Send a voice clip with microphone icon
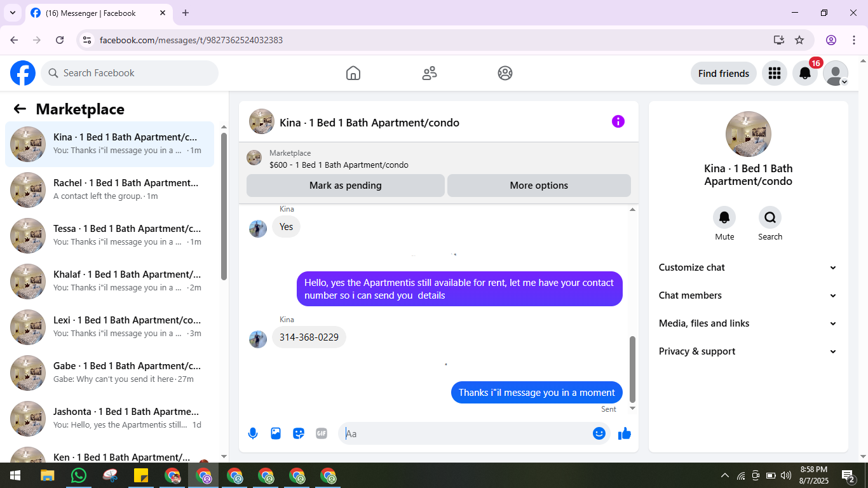This screenshot has width=868, height=488. [x=253, y=433]
